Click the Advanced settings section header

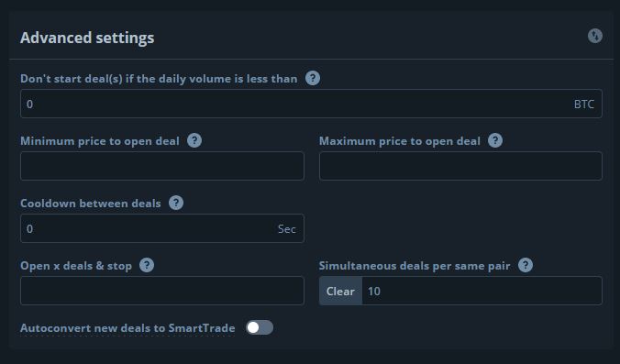(x=87, y=38)
